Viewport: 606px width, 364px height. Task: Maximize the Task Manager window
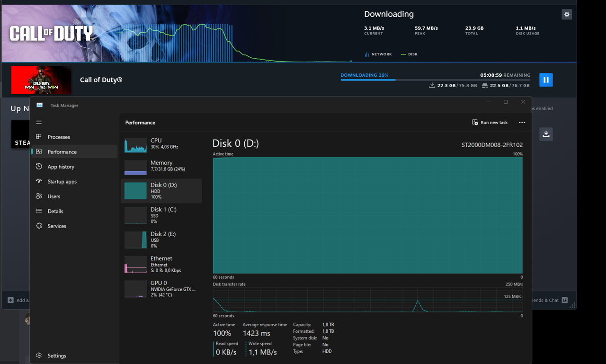tap(506, 102)
